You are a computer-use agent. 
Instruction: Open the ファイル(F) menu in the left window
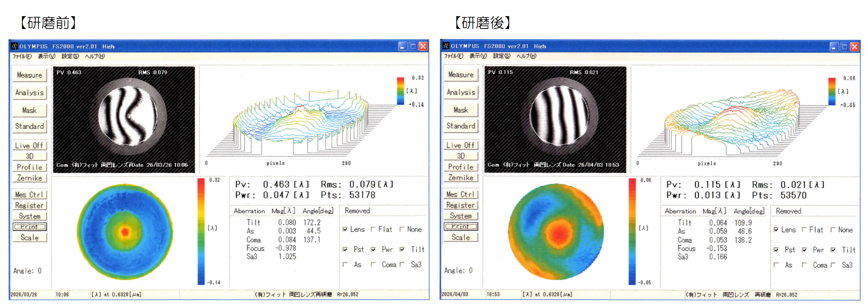tap(22, 56)
